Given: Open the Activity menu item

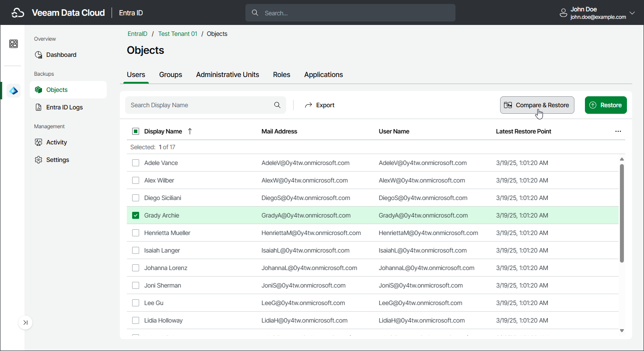Looking at the screenshot, I should pos(68,142).
